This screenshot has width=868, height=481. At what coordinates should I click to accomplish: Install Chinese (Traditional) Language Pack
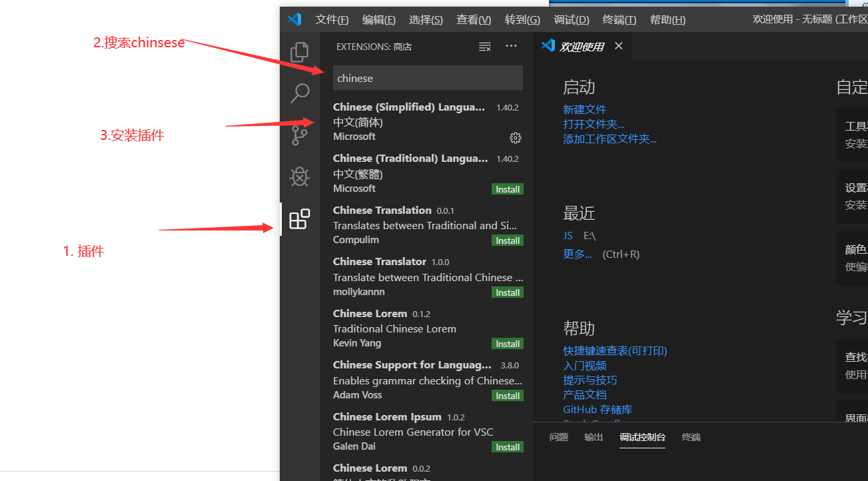508,189
